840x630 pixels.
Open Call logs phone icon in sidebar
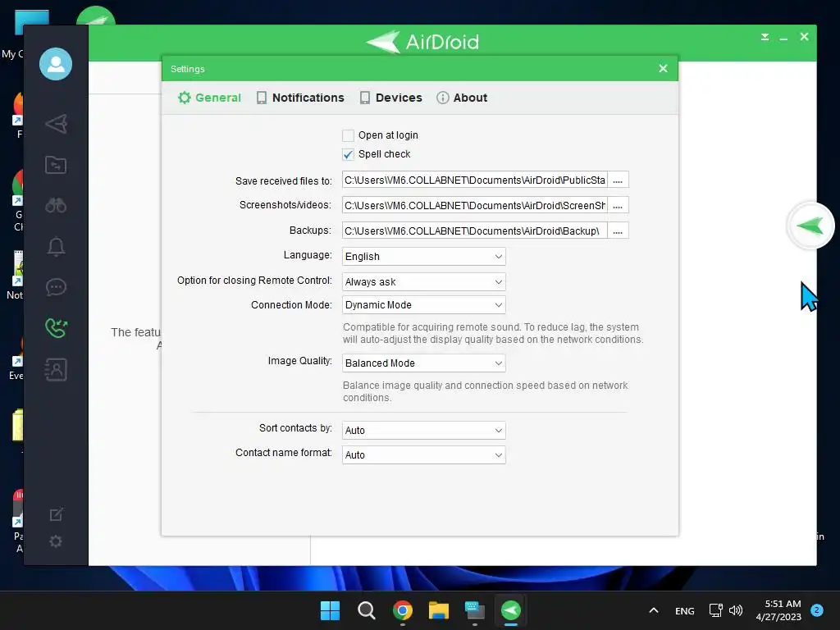tap(56, 328)
